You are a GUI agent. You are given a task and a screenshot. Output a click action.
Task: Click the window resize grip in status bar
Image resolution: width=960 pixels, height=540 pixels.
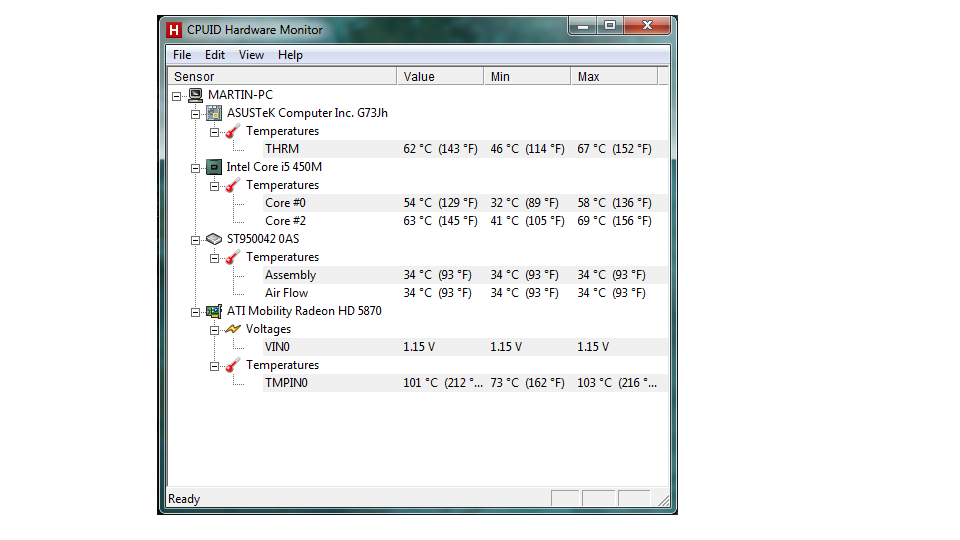click(663, 500)
